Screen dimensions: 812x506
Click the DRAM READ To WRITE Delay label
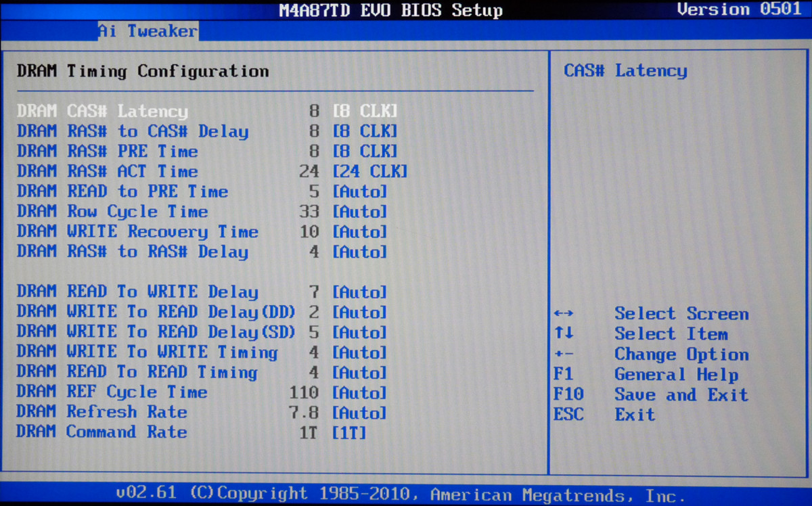pos(138,292)
